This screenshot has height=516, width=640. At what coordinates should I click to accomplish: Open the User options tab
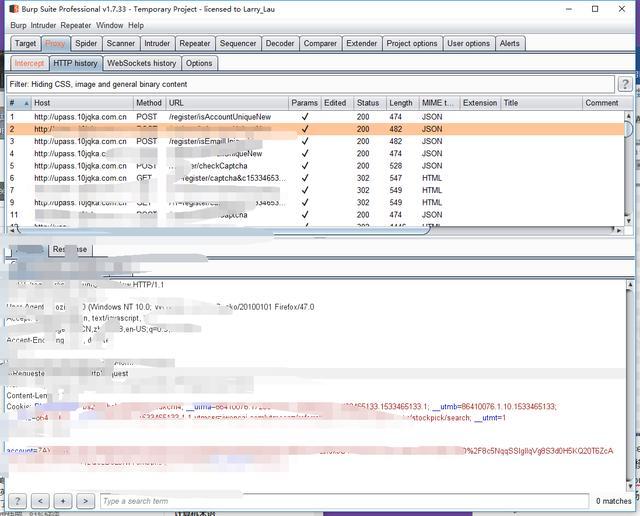(x=469, y=43)
